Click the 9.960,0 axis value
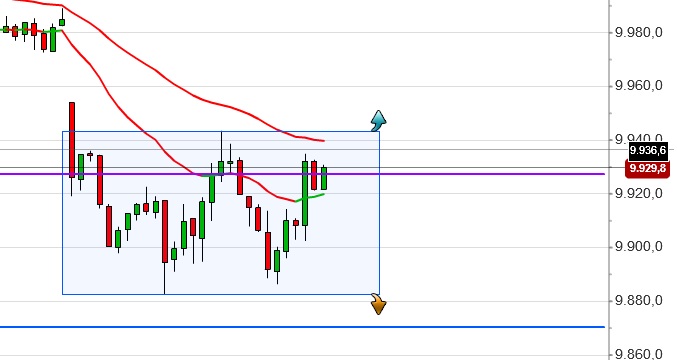 [639, 86]
